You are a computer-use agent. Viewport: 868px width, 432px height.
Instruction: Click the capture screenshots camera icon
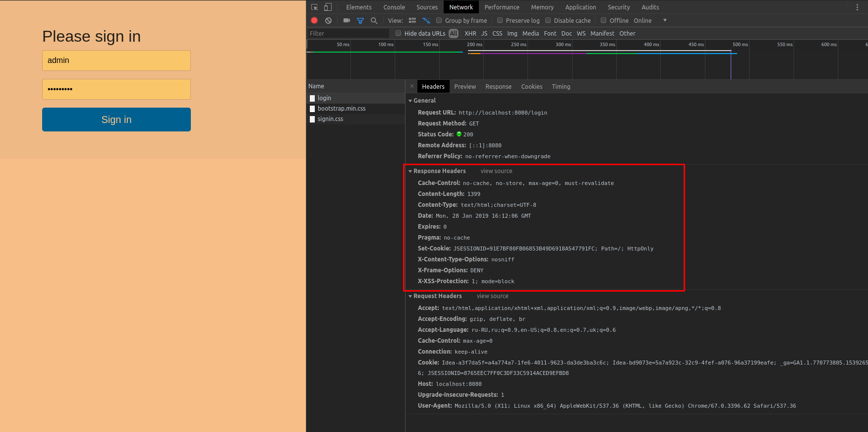coord(347,20)
